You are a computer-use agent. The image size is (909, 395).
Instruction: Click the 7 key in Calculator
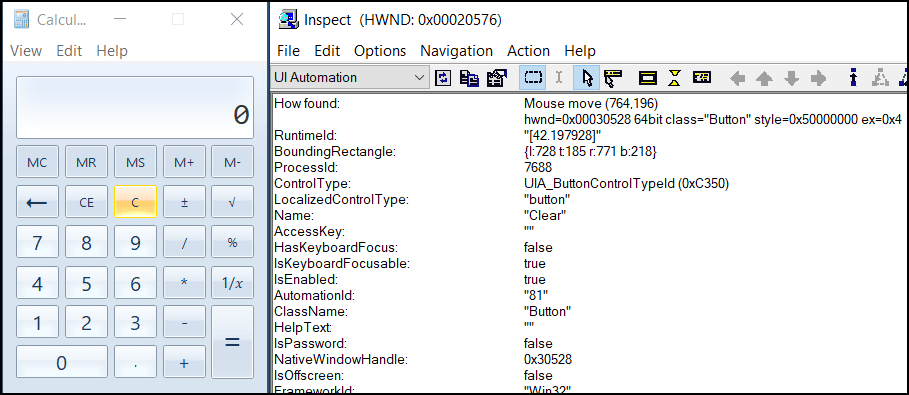click(37, 242)
